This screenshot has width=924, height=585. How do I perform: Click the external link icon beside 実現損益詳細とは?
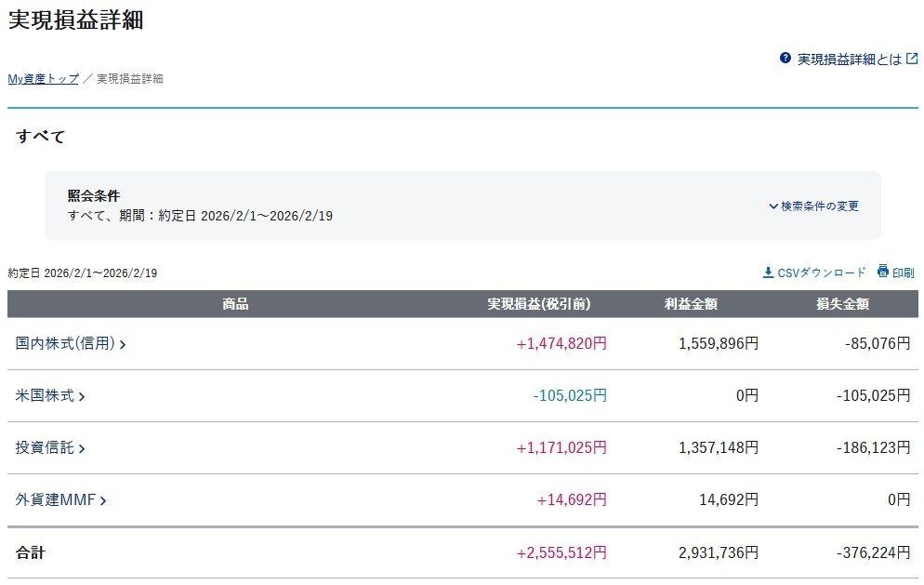pos(912,59)
